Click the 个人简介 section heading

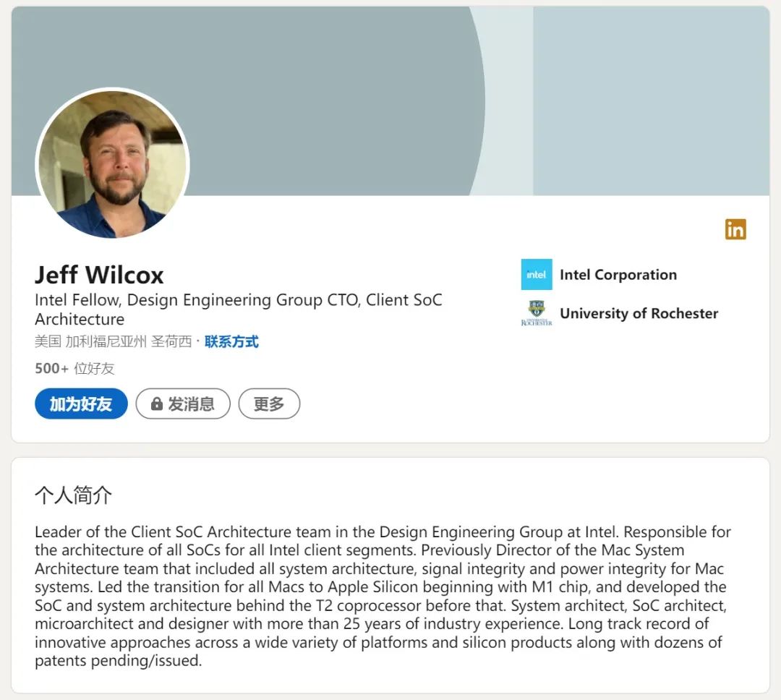[x=73, y=495]
